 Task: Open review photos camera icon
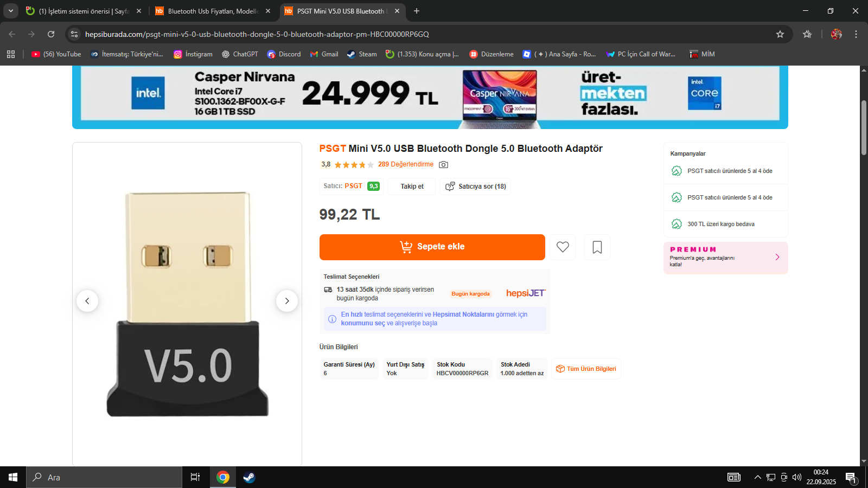tap(443, 165)
